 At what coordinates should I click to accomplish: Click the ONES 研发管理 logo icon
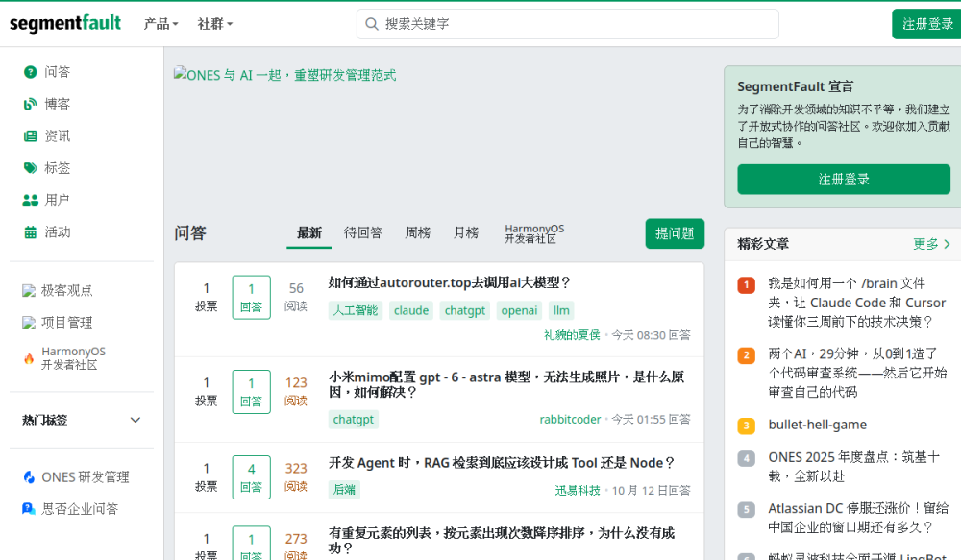click(x=29, y=477)
